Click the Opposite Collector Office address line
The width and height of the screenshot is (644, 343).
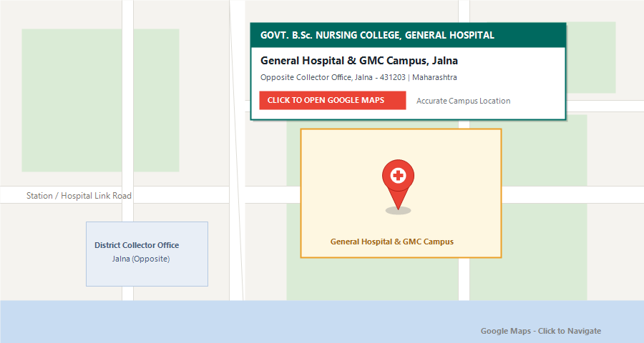358,77
